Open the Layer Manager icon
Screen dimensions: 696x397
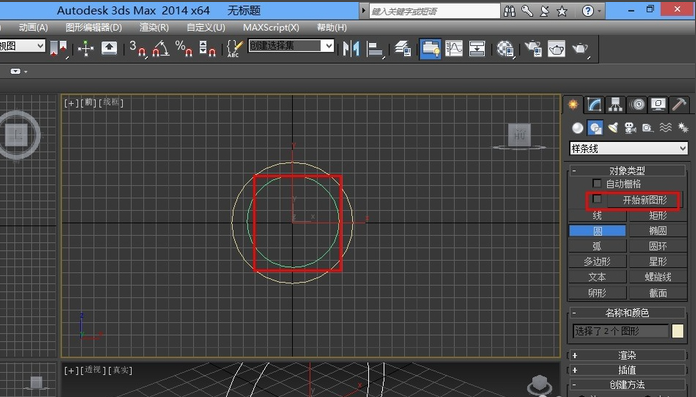tap(403, 48)
